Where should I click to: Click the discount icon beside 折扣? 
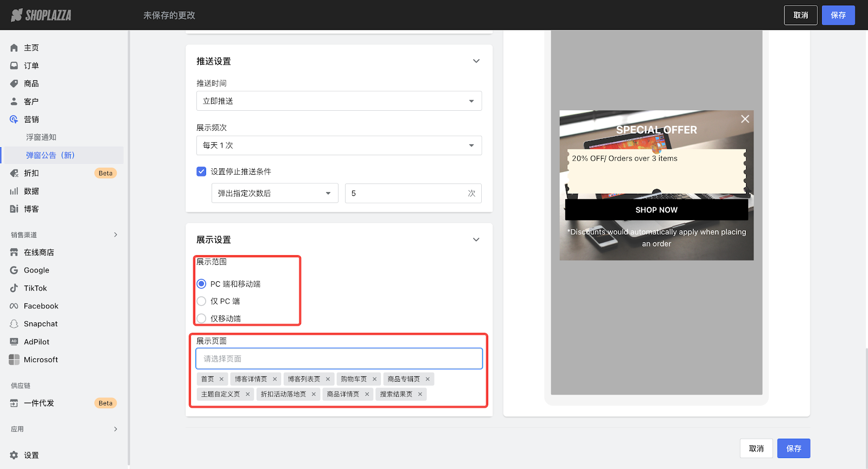pos(14,173)
